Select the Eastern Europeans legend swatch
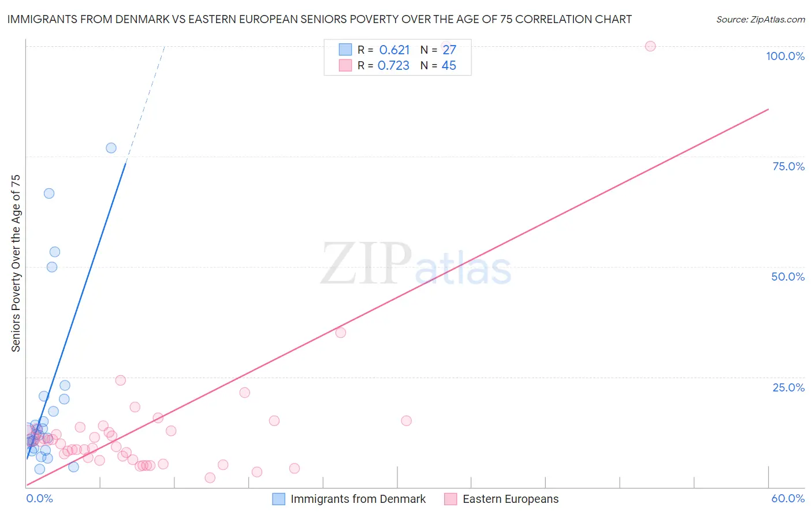 [x=450, y=499]
